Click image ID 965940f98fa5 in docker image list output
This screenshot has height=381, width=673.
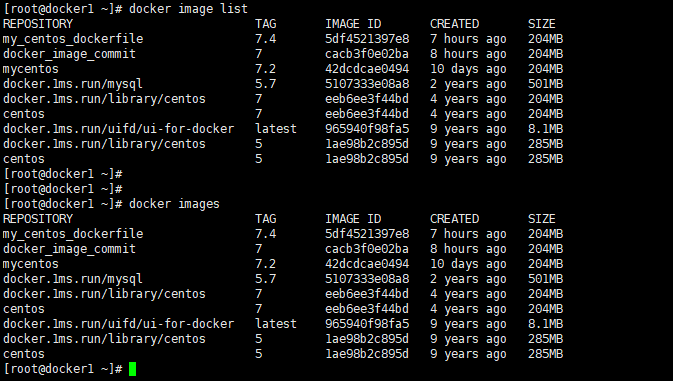pyautogui.click(x=367, y=129)
